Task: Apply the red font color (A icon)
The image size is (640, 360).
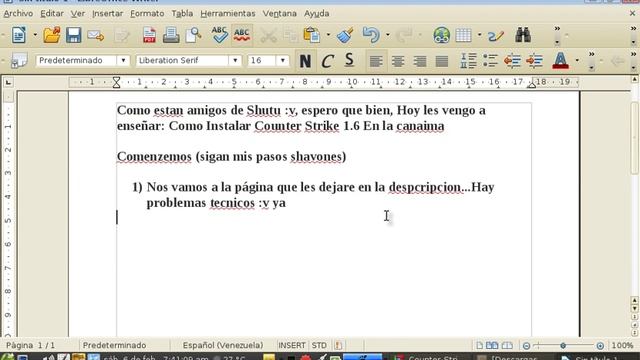Action: 560,61
